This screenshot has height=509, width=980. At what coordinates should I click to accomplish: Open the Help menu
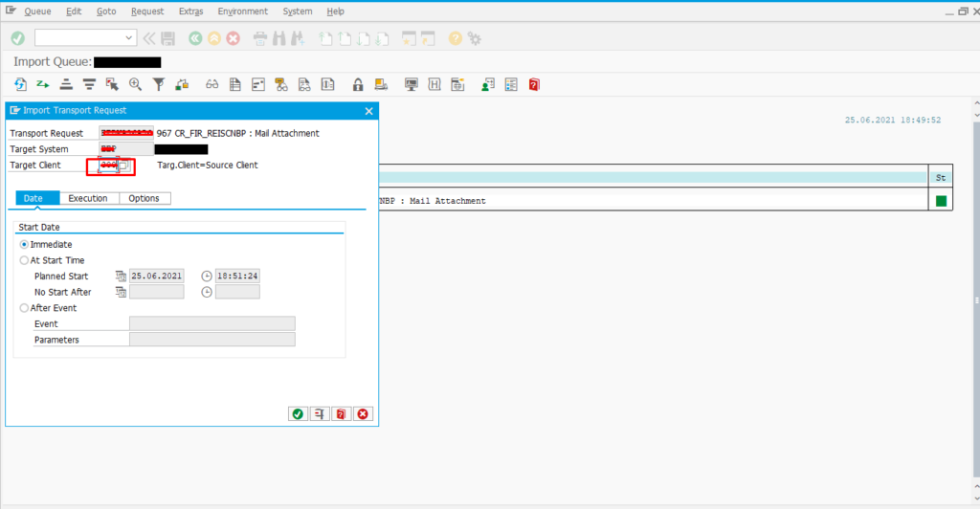click(336, 11)
